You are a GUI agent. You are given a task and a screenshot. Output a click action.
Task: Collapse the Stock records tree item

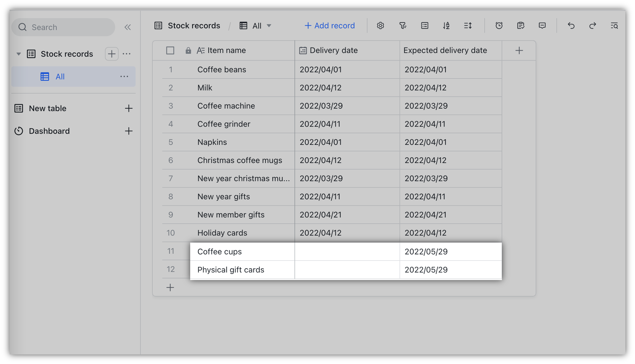(19, 54)
